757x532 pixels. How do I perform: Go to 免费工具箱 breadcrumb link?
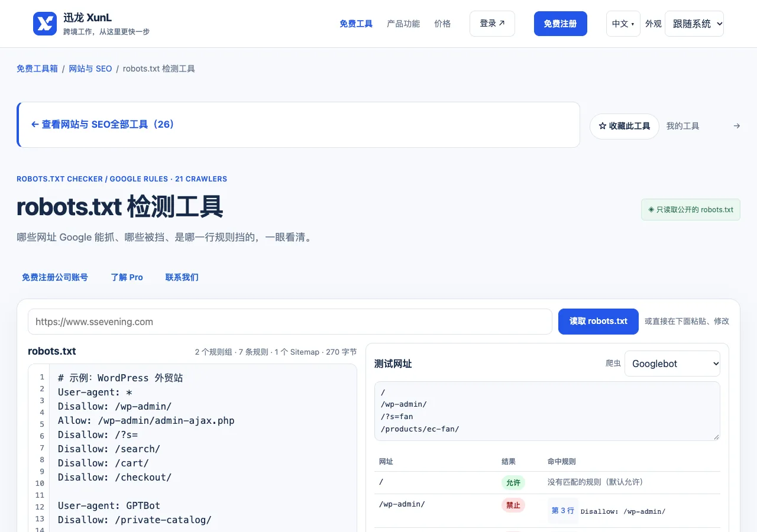[37, 69]
